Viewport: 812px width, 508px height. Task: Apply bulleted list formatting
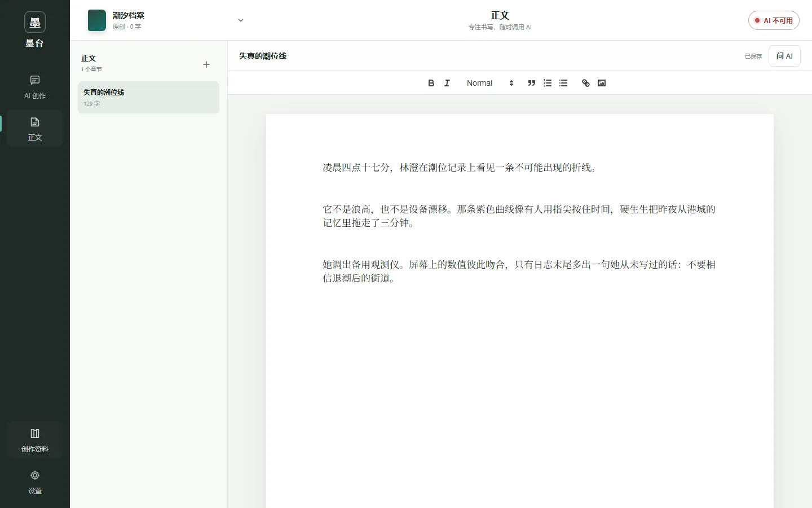(x=563, y=83)
